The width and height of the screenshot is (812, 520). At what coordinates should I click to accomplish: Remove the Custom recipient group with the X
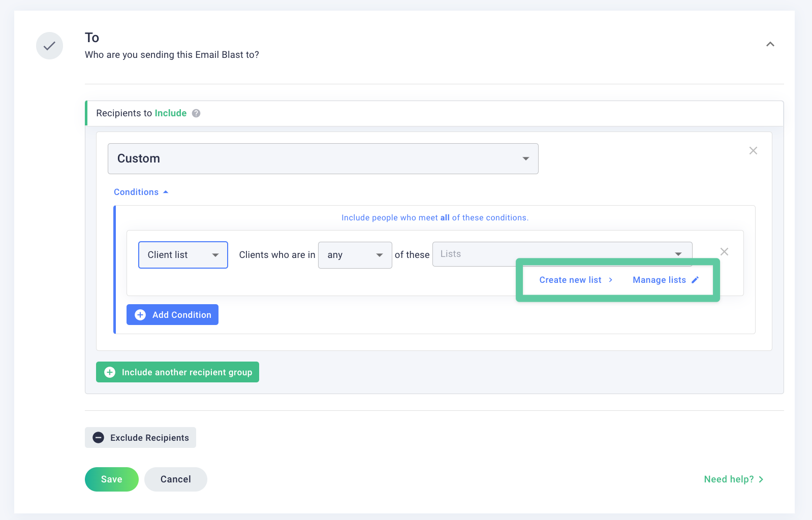pos(753,150)
